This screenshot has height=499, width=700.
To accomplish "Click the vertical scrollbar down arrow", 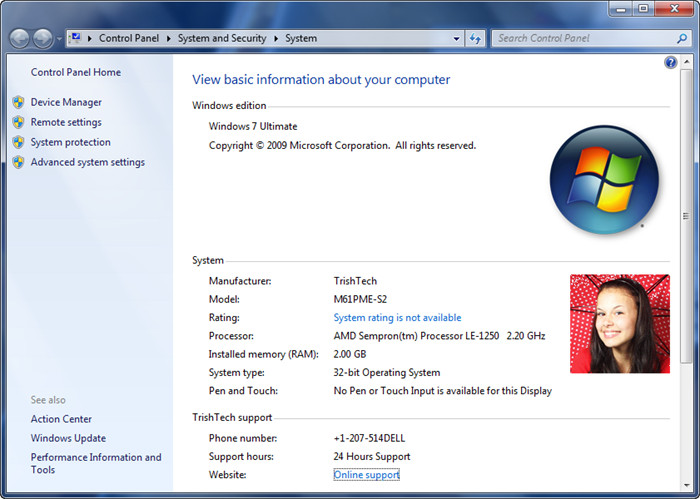I will pos(686,485).
